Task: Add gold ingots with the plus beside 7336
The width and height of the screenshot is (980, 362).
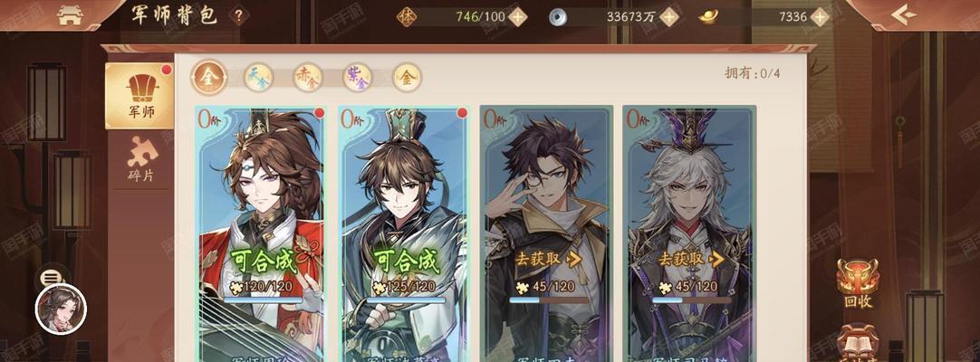Action: [x=820, y=17]
